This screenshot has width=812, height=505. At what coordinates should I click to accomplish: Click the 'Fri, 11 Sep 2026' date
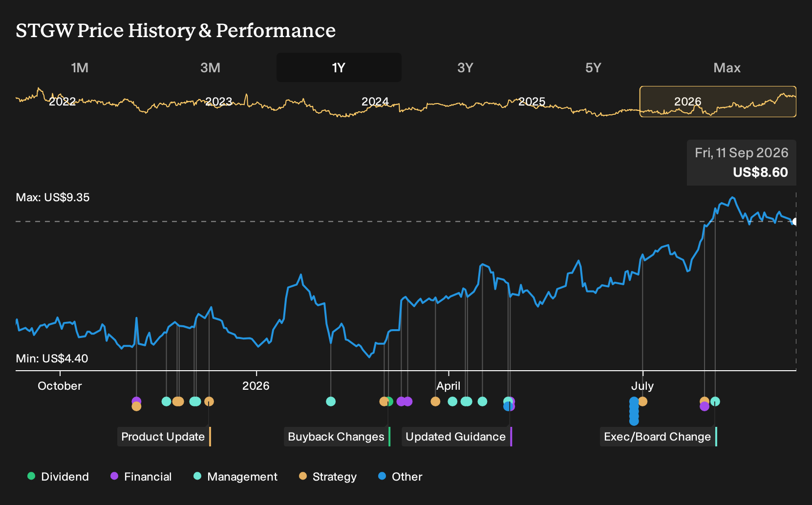click(x=742, y=153)
